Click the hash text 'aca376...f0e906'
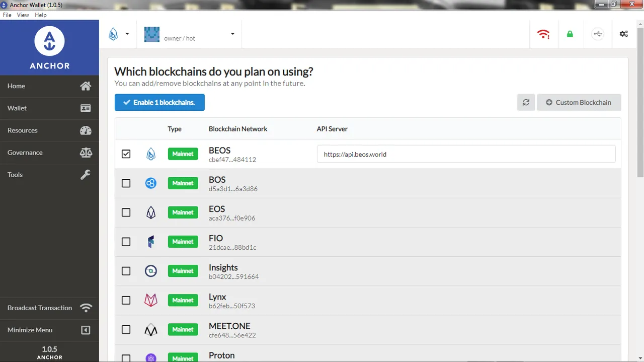644x362 pixels. coord(232,218)
